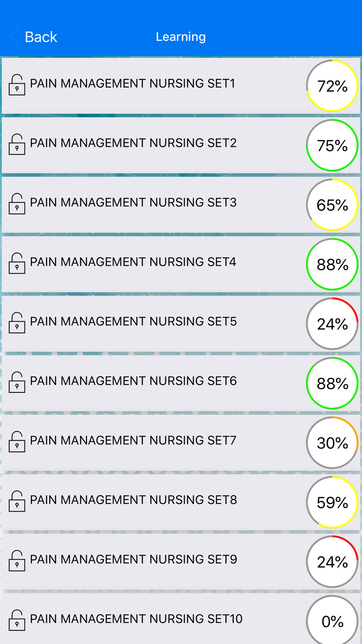The height and width of the screenshot is (644, 362).
Task: Tap the padlock icon beside SET2
Action: (x=17, y=144)
